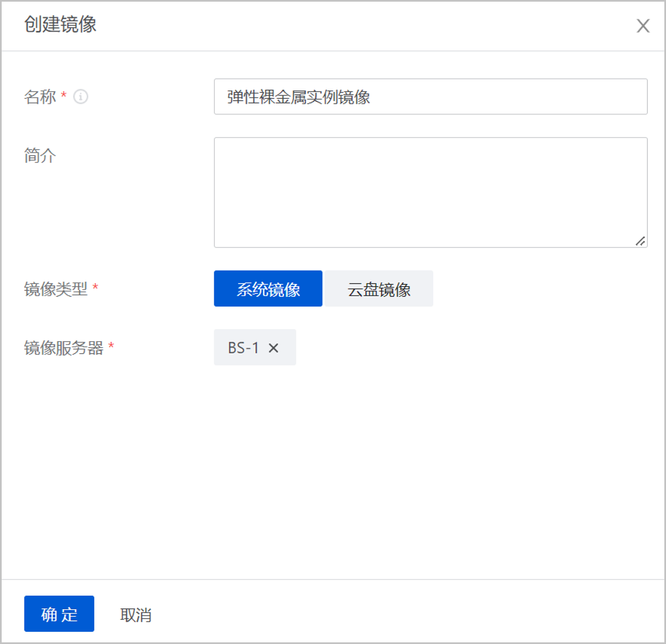This screenshot has height=644, width=666.
Task: Click inside the 简介 description textarea
Action: tap(430, 192)
